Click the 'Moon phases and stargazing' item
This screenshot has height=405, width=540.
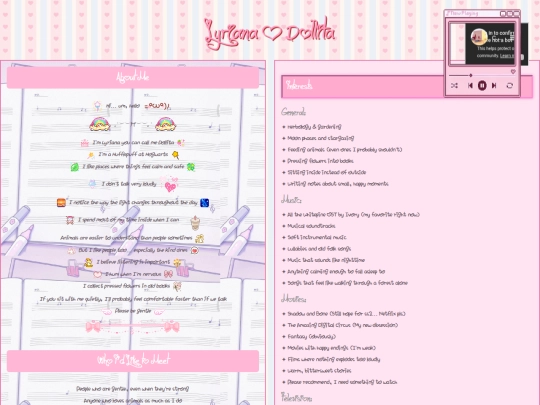click(x=320, y=138)
